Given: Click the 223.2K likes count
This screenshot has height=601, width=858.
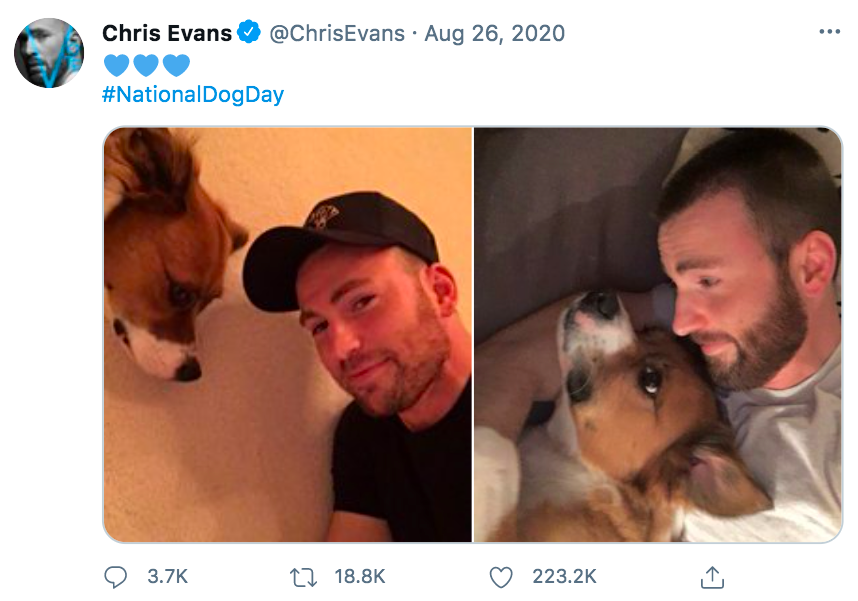Looking at the screenshot, I should point(564,577).
